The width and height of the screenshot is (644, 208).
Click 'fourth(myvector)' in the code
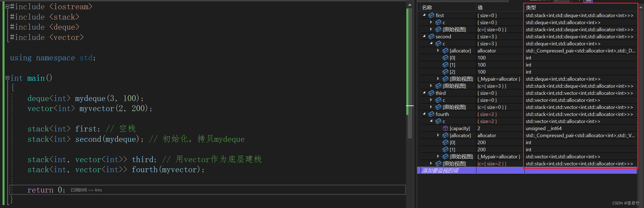coord(166,170)
